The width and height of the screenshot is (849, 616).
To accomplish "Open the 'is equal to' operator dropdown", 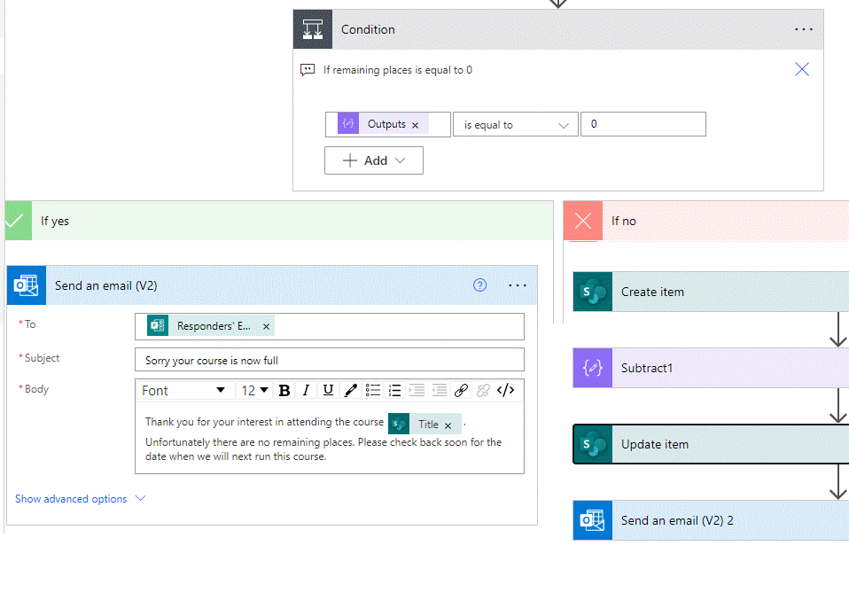I will coord(516,124).
